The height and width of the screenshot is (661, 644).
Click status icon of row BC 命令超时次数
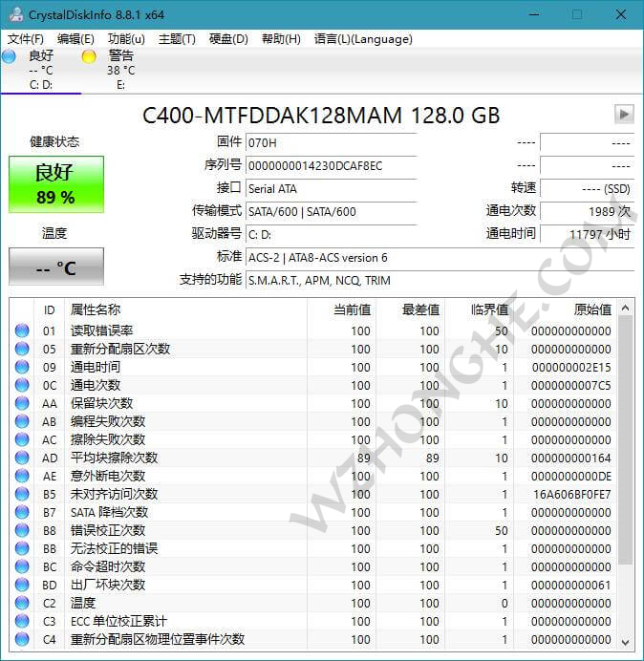[x=22, y=566]
